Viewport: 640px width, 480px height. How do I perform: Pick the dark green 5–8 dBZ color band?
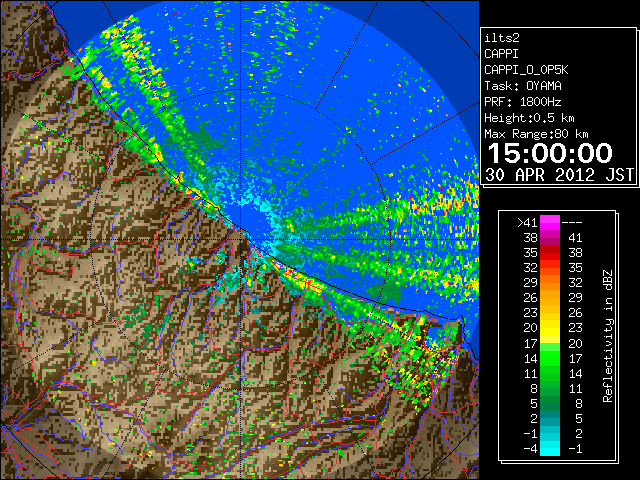(550, 404)
